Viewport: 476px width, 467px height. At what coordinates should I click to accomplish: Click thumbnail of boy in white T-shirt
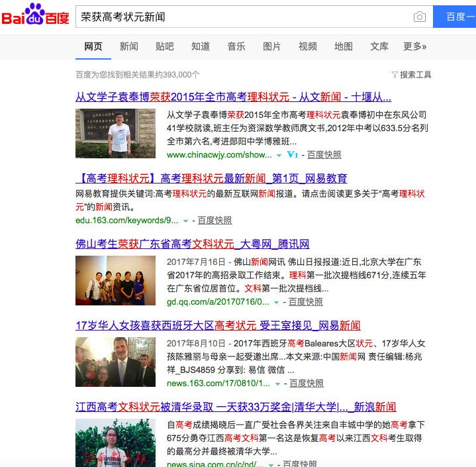(x=115, y=133)
